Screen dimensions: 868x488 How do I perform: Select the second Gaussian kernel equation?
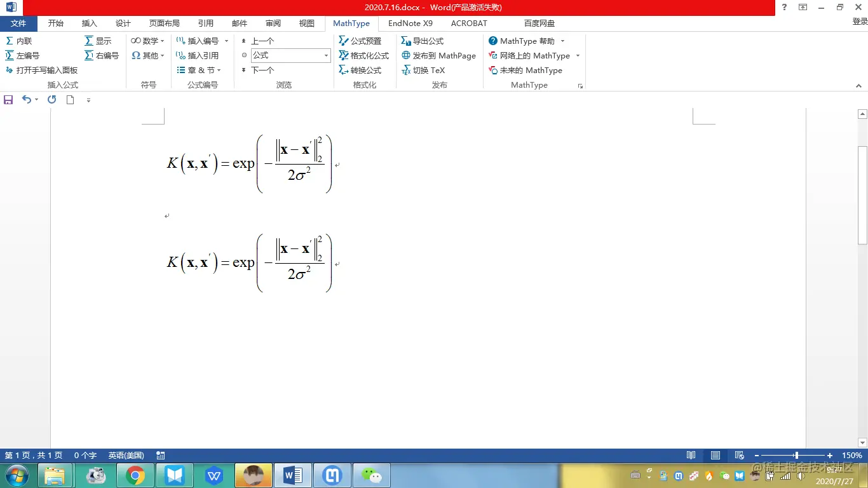(x=249, y=262)
